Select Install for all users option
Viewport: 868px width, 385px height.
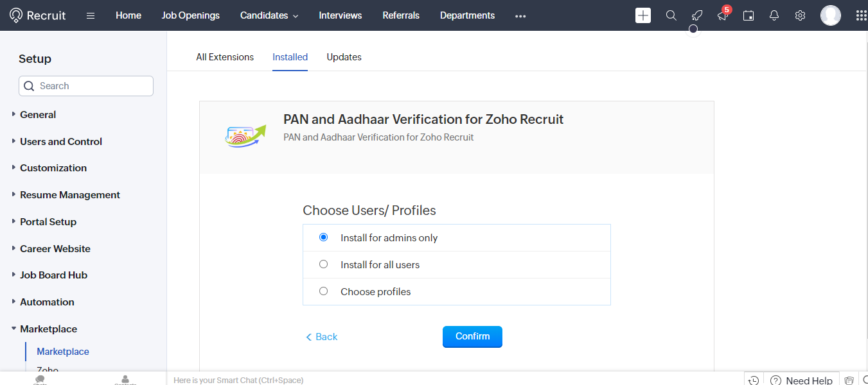[x=323, y=264]
